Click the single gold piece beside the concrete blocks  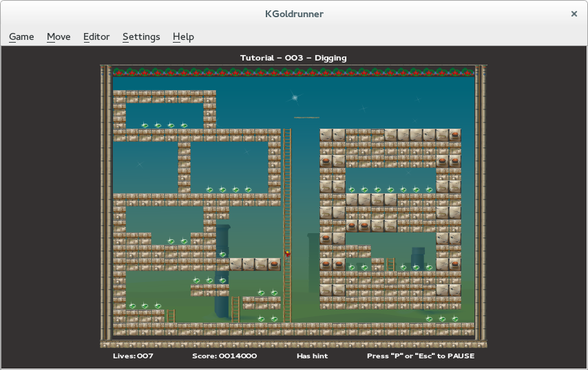[x=223, y=254]
